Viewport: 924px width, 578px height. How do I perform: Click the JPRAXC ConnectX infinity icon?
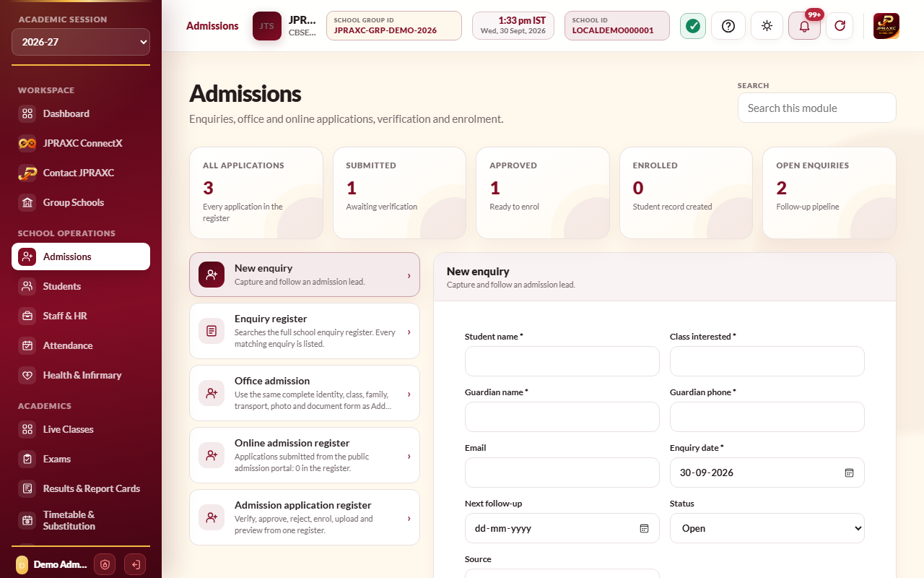(x=27, y=143)
